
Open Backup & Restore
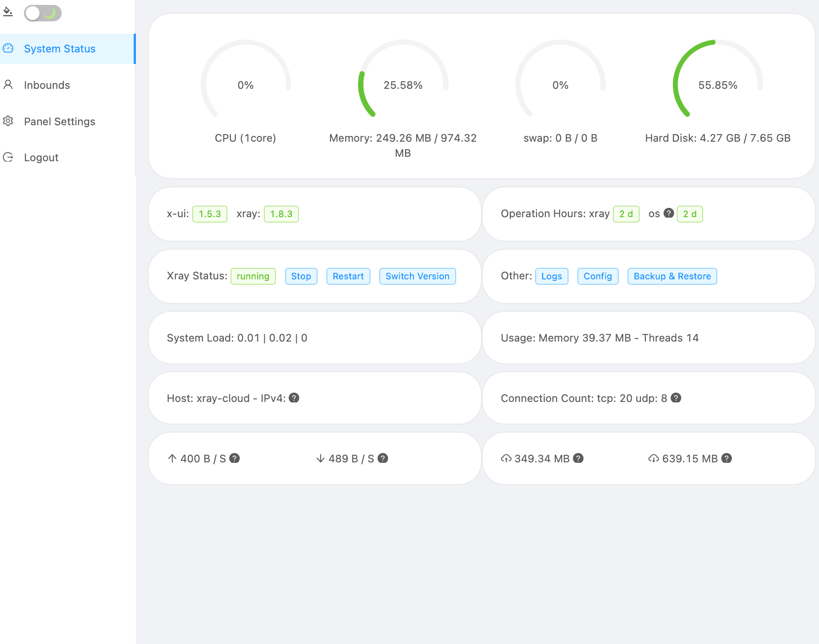(672, 276)
